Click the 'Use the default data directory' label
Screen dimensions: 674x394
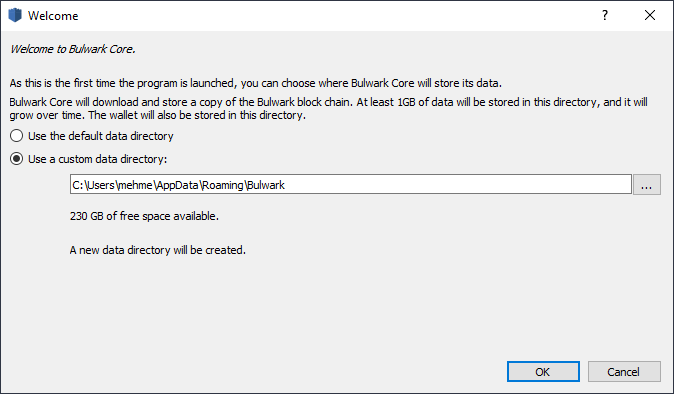101,136
